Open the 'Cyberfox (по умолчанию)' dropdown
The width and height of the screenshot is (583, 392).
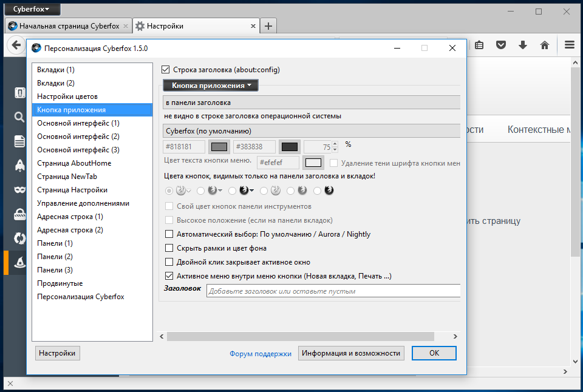[x=312, y=131]
